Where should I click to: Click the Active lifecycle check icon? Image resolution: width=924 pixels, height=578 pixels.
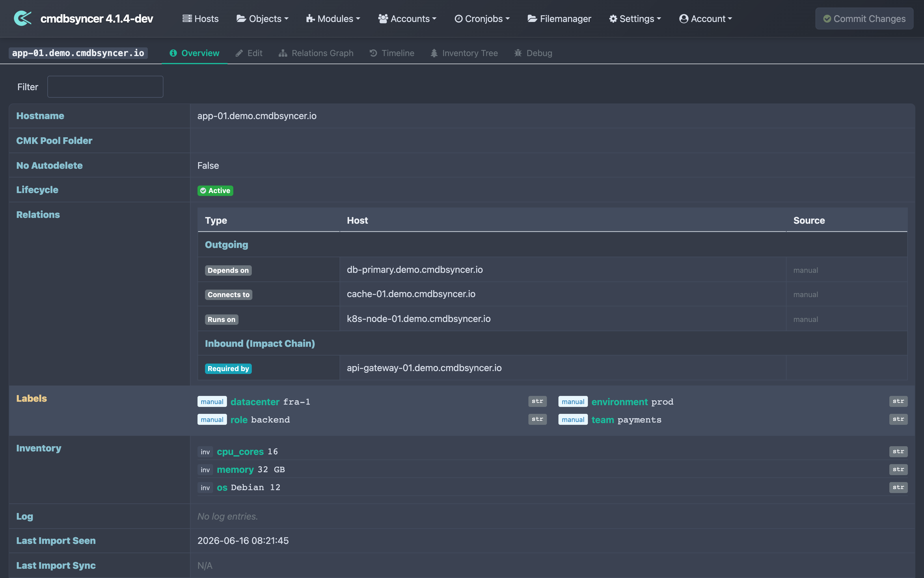203,190
